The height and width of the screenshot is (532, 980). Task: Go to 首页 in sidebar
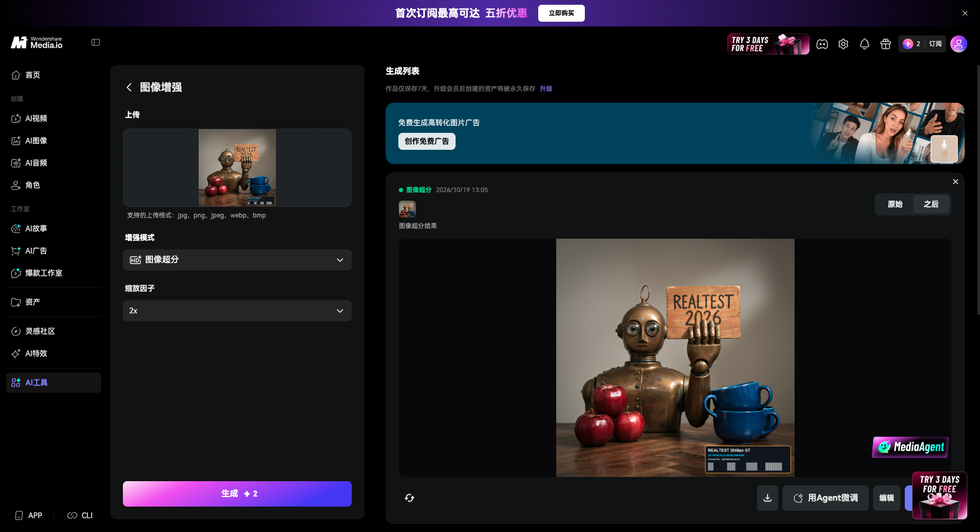54,75
